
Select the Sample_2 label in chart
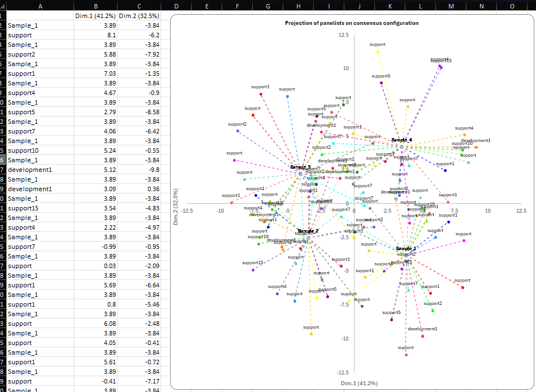[308, 231]
